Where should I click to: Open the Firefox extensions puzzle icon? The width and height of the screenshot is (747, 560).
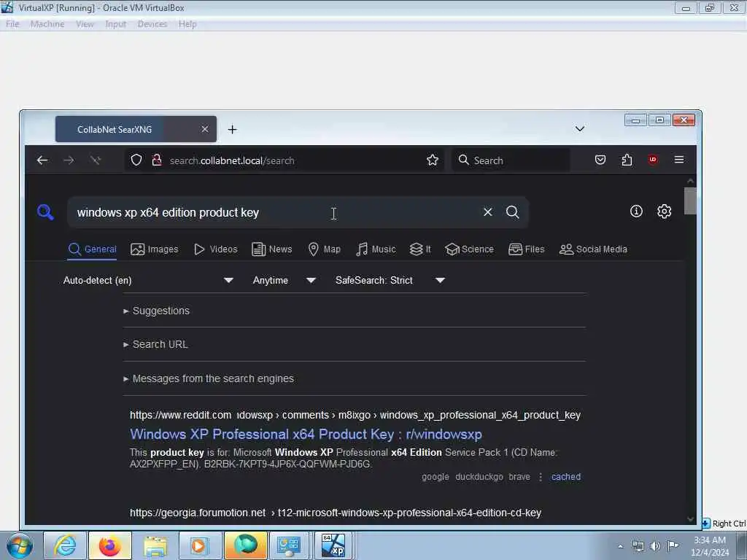pyautogui.click(x=627, y=160)
